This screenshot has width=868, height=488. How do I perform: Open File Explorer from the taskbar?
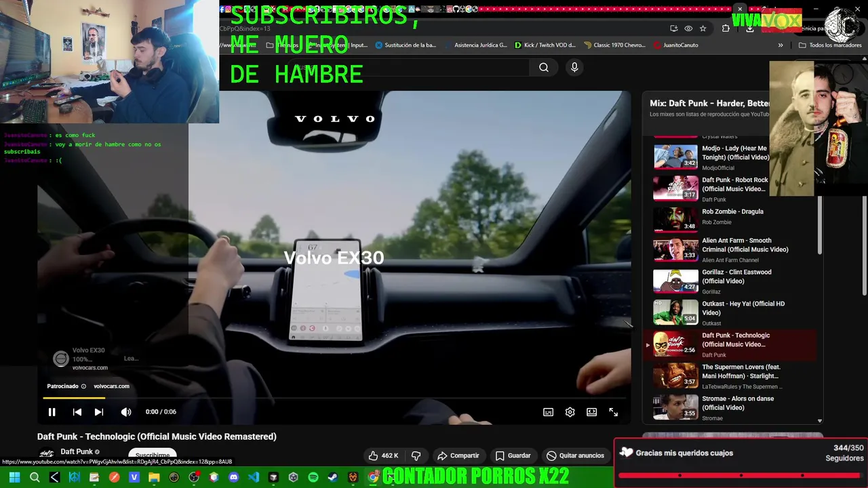click(154, 477)
